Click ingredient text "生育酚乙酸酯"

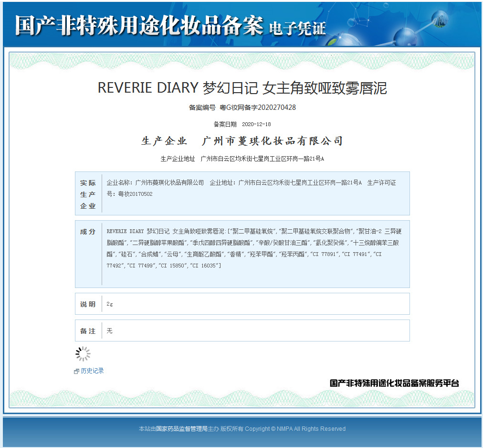[204, 254]
